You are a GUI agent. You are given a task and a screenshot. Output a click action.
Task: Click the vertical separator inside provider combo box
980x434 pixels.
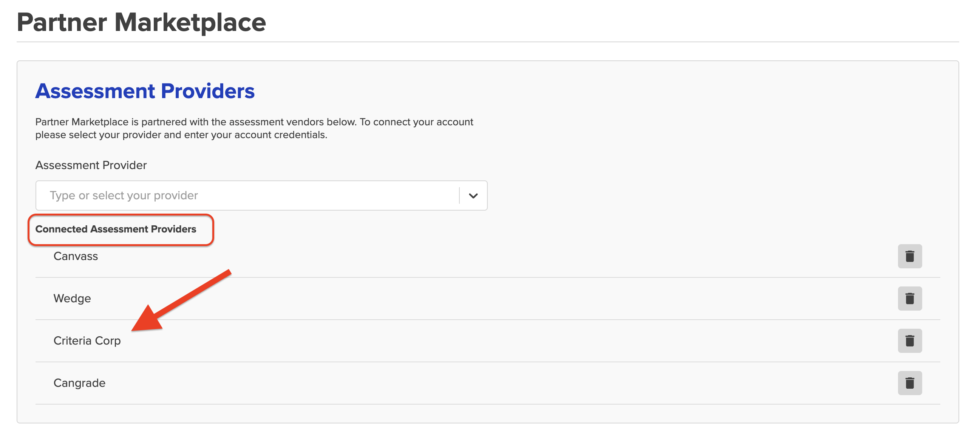pos(459,196)
